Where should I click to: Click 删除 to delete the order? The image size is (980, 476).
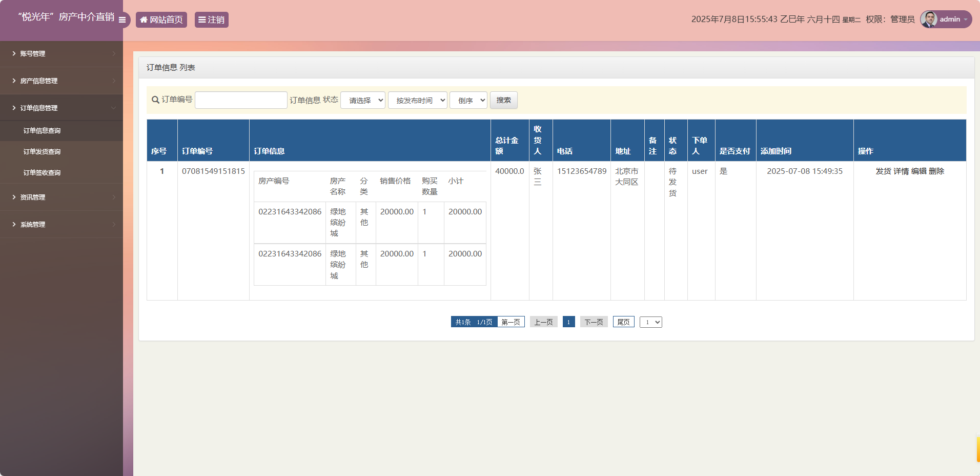pos(936,171)
